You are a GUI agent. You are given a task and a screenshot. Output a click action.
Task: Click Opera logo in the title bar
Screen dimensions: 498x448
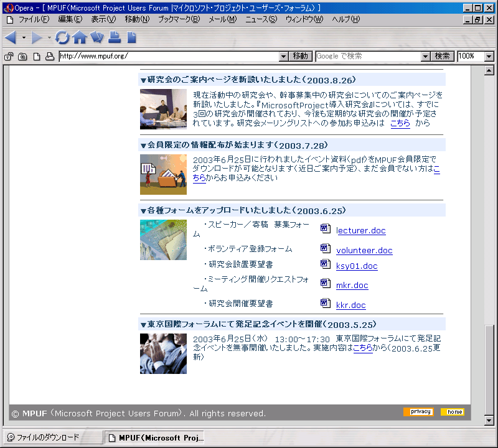tap(9, 8)
